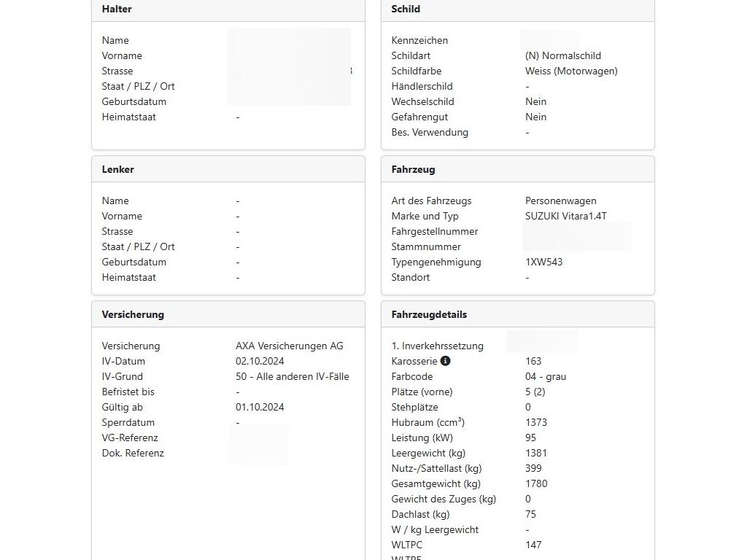Image resolution: width=747 pixels, height=560 pixels.
Task: Select the SUZUKI Vitara1.4T text
Action: [565, 217]
